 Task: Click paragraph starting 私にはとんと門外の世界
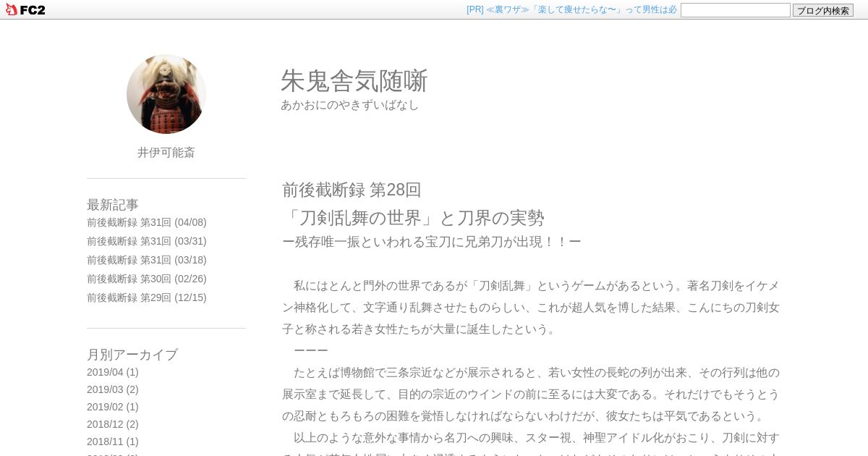point(531,307)
